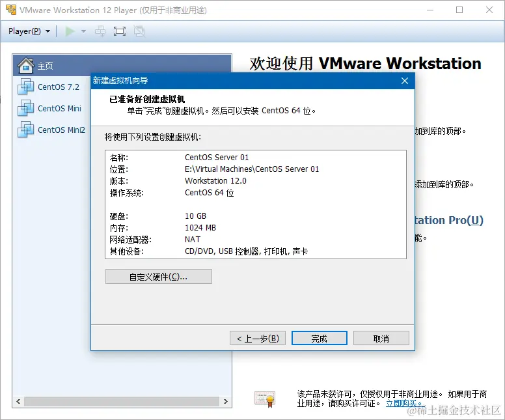The image size is (505, 420).
Task: Click the location path E:\Virtual Machines\CentOS Server 01
Action: (252, 169)
